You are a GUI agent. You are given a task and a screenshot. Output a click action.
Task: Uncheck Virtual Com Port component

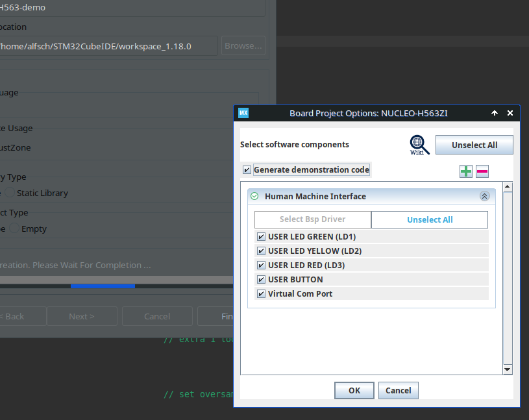[261, 294]
